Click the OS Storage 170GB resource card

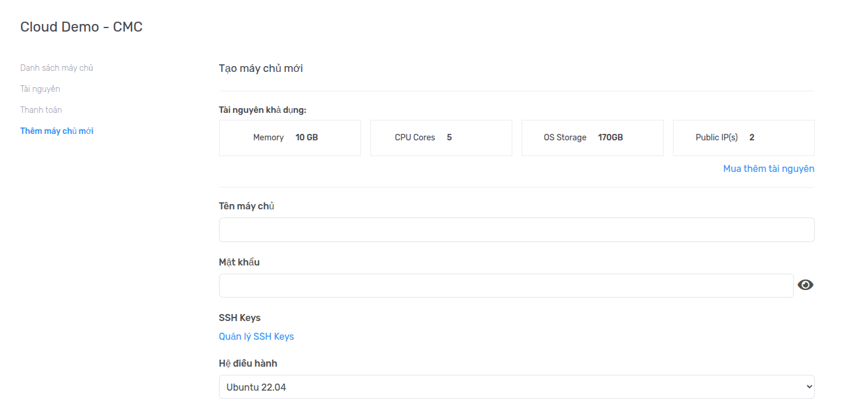coord(592,138)
